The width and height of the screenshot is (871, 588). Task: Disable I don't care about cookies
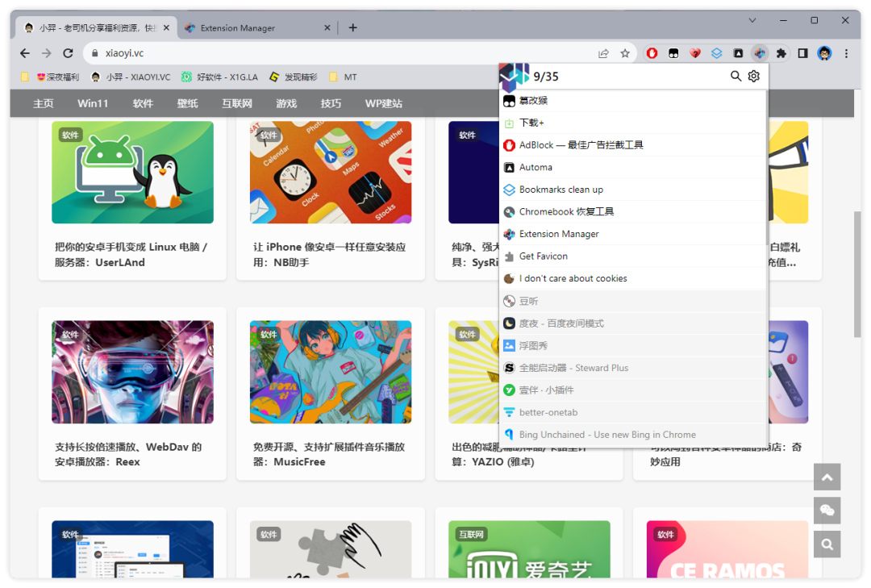(632, 278)
